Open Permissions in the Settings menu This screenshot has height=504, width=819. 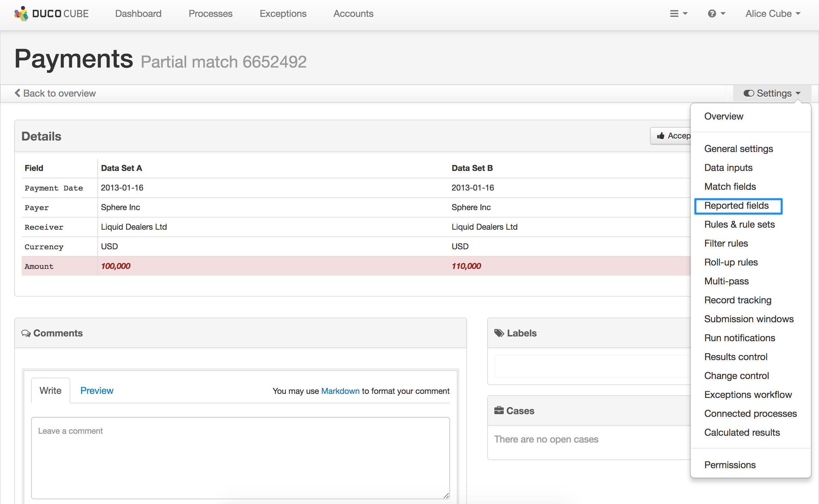click(730, 465)
